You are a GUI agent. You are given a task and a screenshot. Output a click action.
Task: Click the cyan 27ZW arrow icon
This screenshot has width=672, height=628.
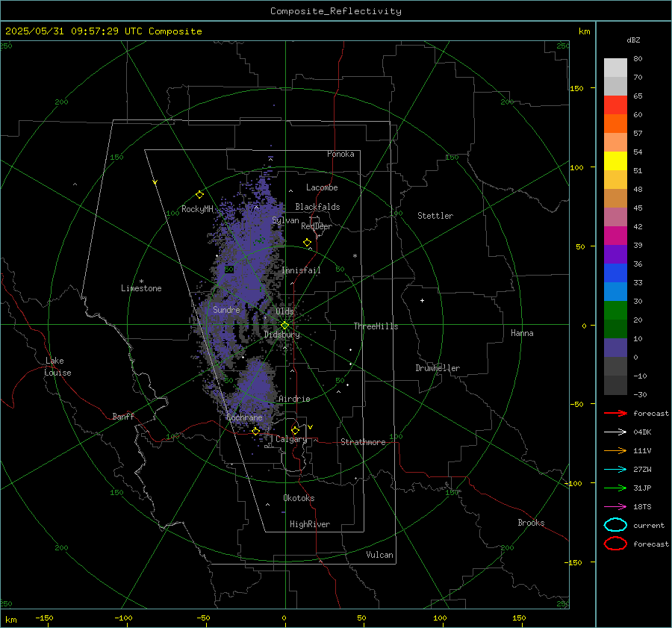point(615,470)
